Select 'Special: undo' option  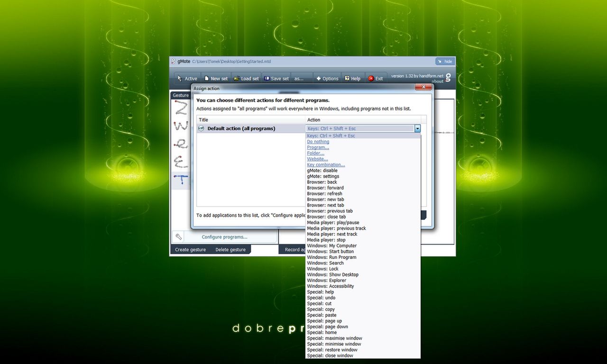363,298
